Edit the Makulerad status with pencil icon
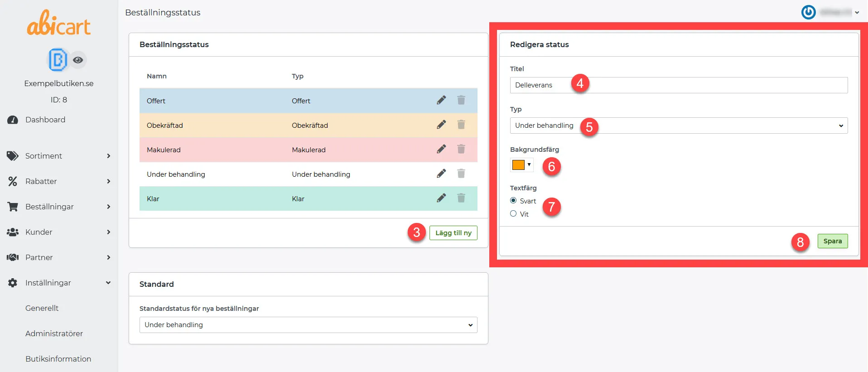The image size is (868, 372). point(441,149)
